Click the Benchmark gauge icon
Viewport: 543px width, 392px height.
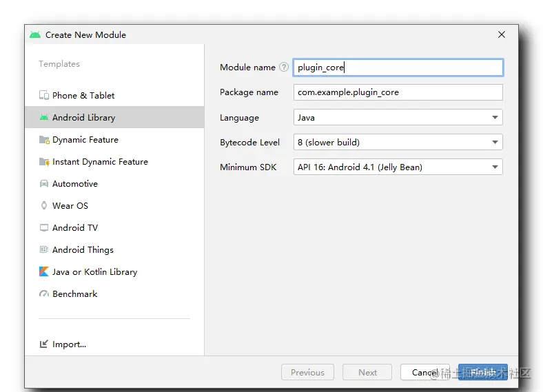44,294
